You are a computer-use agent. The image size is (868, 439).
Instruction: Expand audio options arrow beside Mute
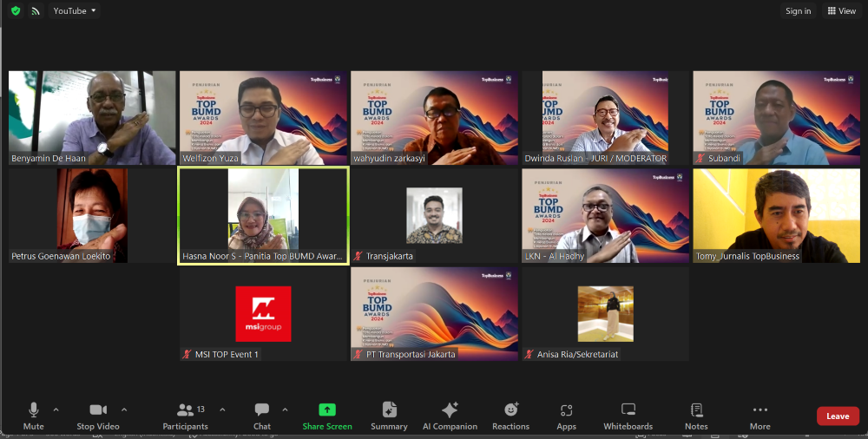(56, 410)
